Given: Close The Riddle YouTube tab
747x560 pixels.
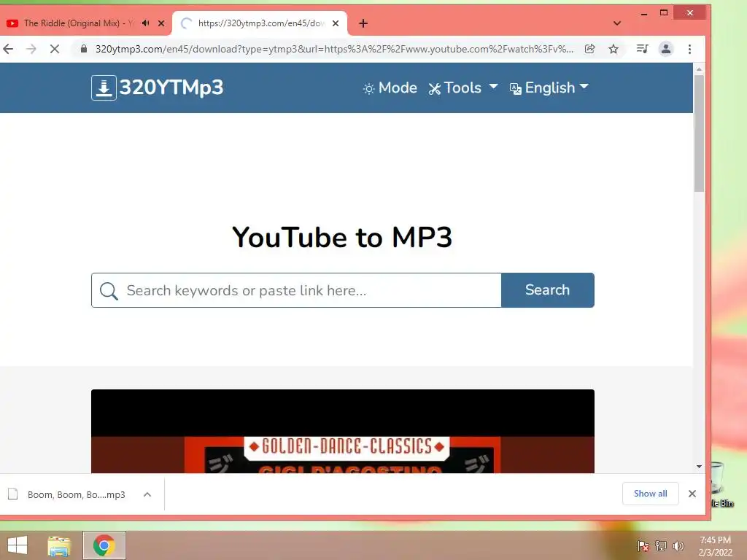Looking at the screenshot, I should [x=161, y=23].
